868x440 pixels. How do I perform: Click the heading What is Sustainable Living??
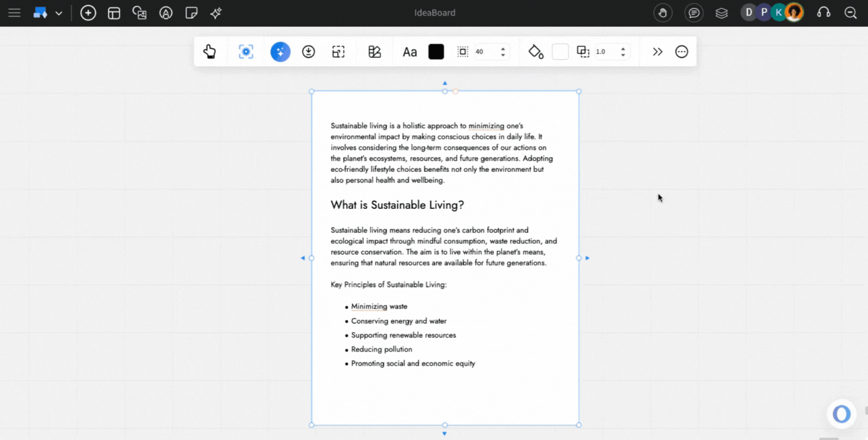[397, 205]
